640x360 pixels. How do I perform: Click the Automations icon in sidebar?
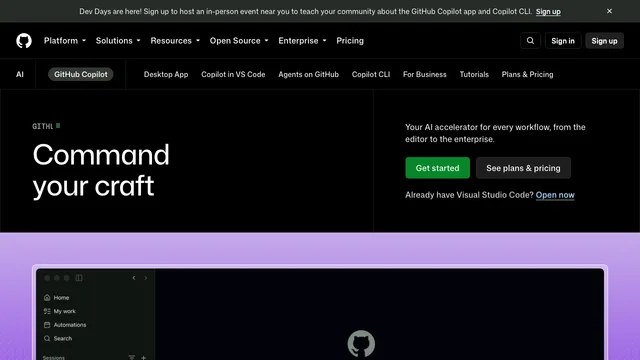(x=47, y=325)
